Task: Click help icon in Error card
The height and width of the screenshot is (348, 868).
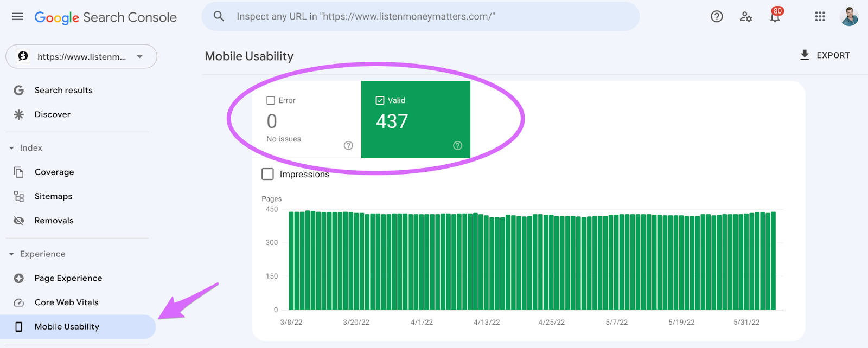Action: (348, 145)
